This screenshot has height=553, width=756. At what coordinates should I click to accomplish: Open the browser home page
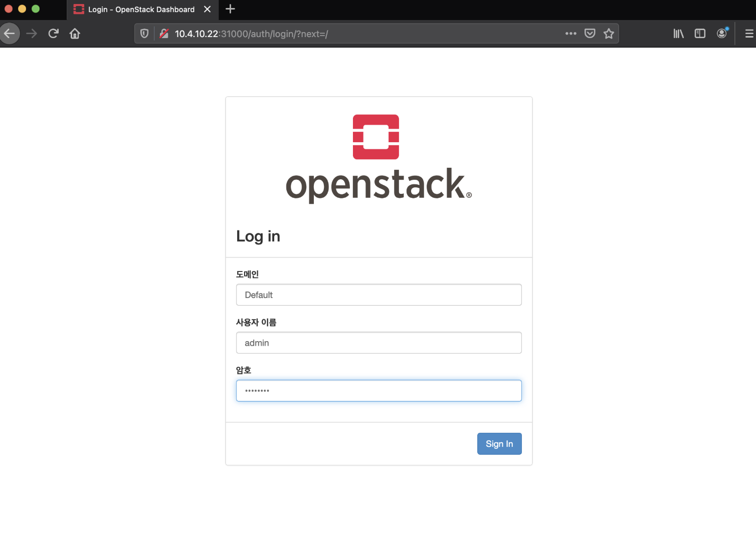[75, 34]
